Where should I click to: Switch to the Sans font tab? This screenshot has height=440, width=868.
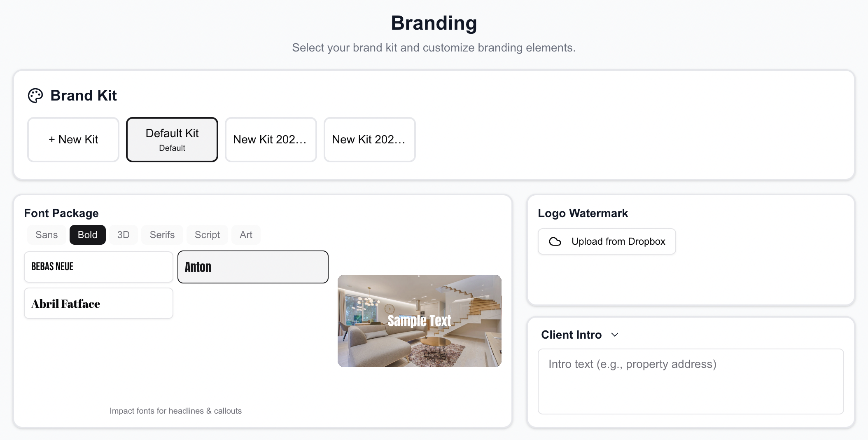[47, 235]
